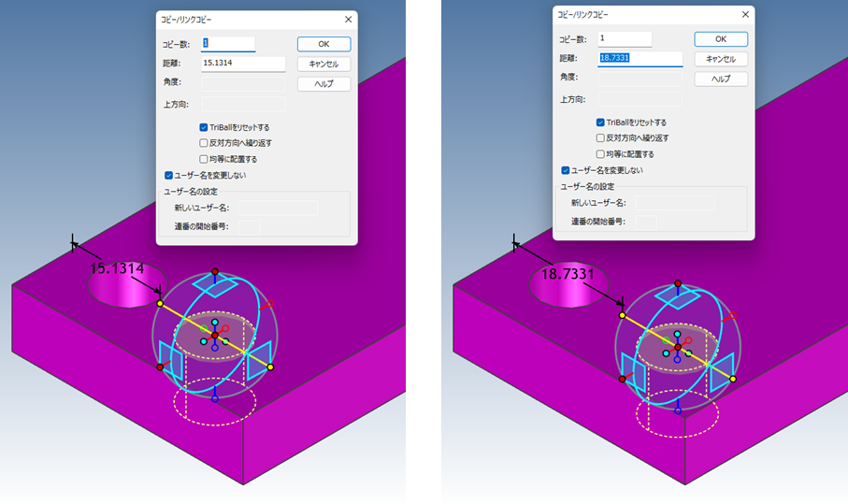The width and height of the screenshot is (848, 504).
Task: Click the top cyan plane handle in the 18.7331 TriBall
Action: (x=679, y=295)
